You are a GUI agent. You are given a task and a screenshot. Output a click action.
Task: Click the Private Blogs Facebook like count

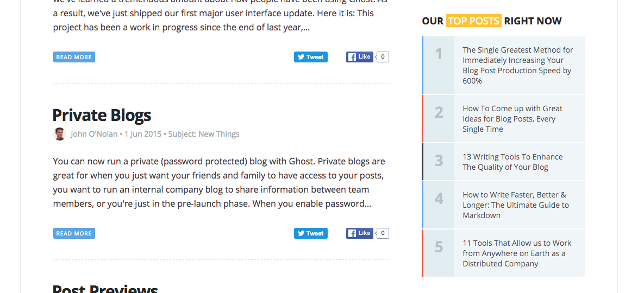[383, 233]
